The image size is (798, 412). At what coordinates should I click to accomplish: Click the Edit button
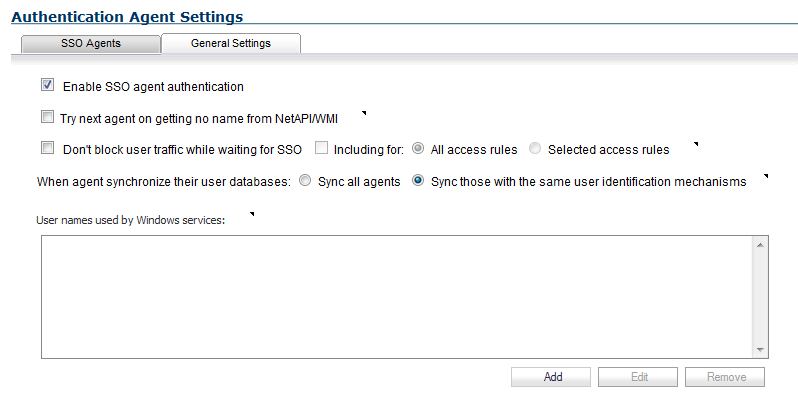(638, 377)
